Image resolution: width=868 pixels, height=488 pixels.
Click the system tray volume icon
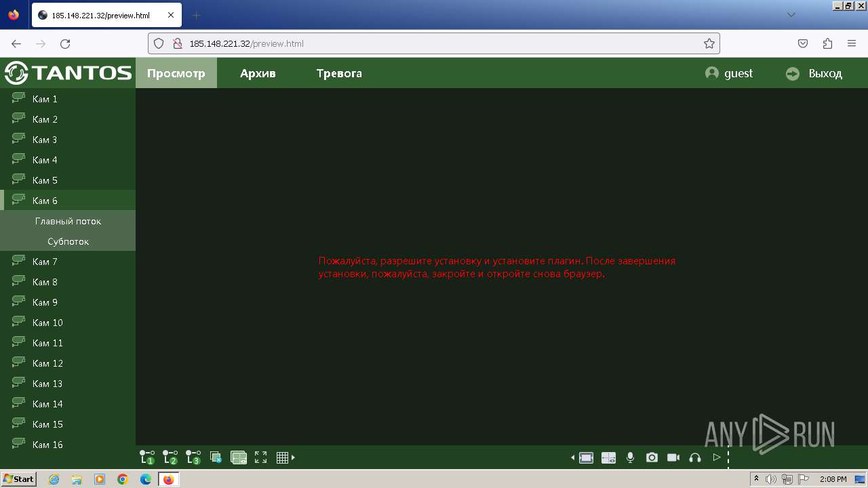tap(771, 479)
